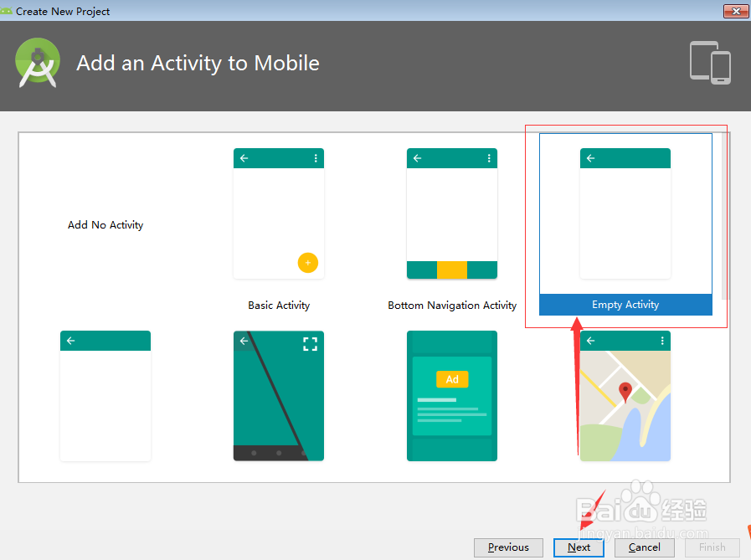Select the Fullscreen Activity template preview

pos(279,395)
